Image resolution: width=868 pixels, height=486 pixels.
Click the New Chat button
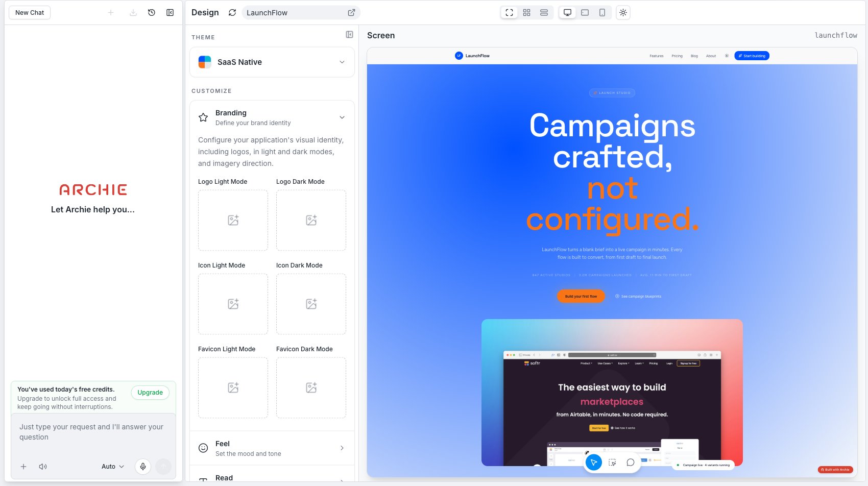(x=30, y=13)
